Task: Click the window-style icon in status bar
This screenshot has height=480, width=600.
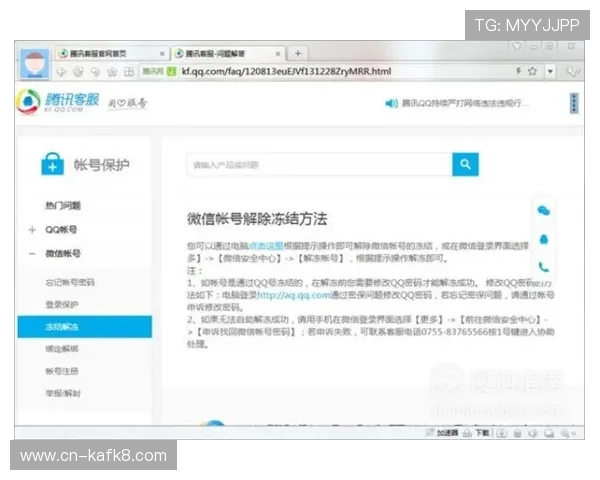Action: pos(549,433)
